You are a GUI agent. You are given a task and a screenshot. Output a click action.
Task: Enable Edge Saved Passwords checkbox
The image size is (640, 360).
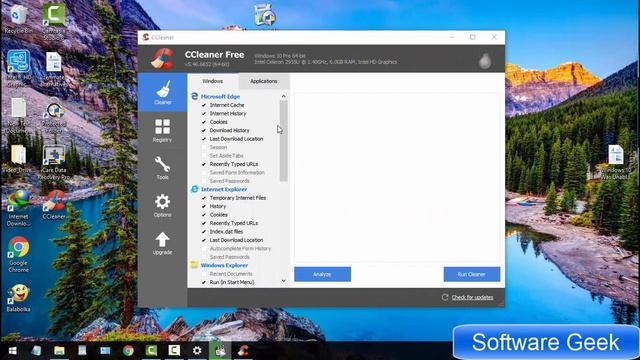pyautogui.click(x=204, y=181)
